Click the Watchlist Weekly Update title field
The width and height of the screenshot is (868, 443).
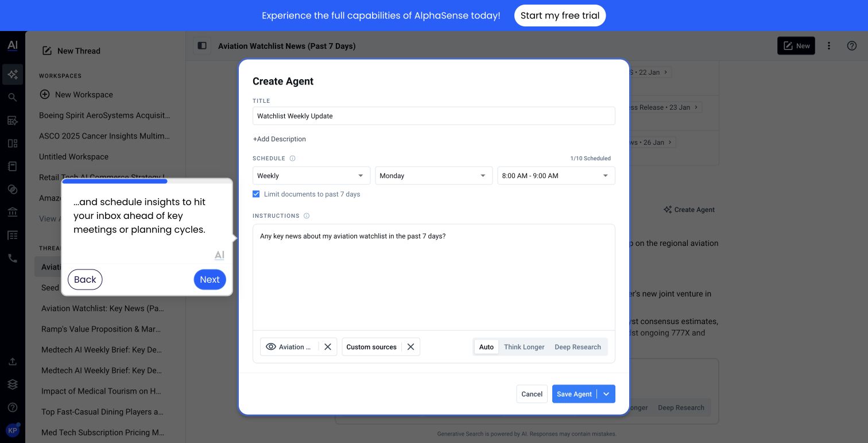click(x=433, y=115)
